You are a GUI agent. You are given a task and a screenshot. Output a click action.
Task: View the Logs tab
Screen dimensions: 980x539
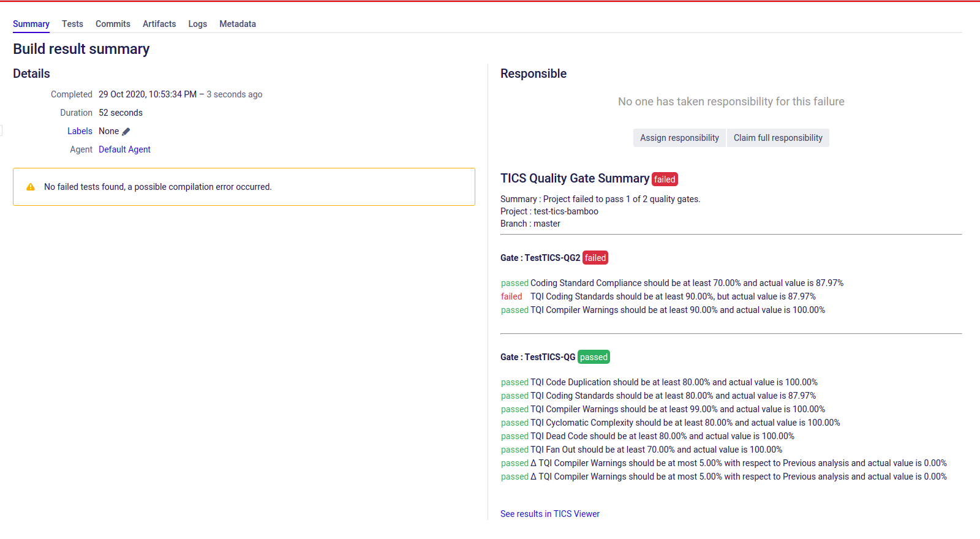coord(198,24)
